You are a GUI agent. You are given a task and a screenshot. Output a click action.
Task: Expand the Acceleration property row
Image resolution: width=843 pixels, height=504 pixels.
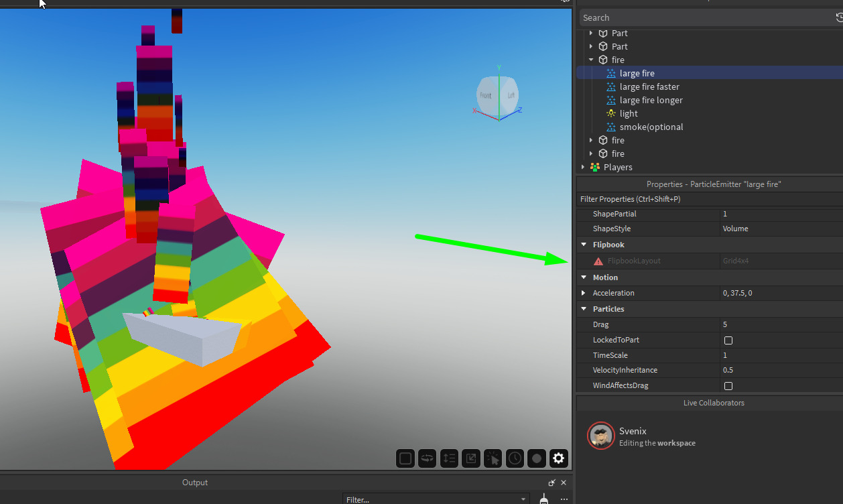click(583, 293)
